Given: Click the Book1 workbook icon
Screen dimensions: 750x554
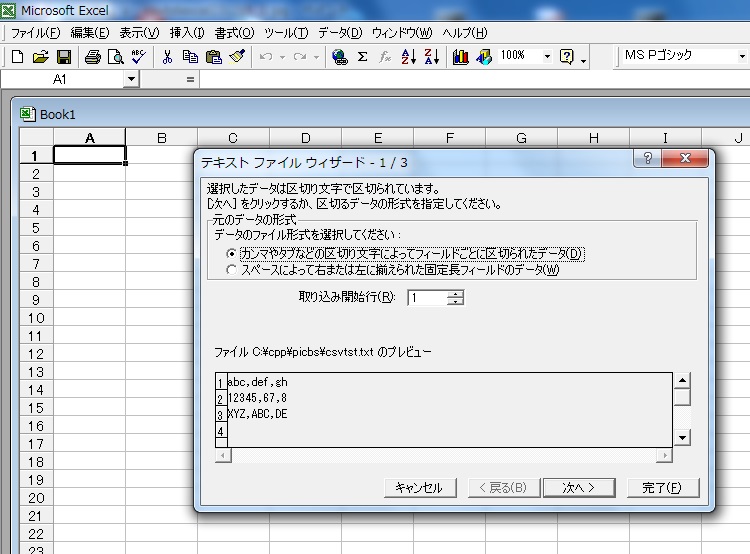Looking at the screenshot, I should pos(27,114).
